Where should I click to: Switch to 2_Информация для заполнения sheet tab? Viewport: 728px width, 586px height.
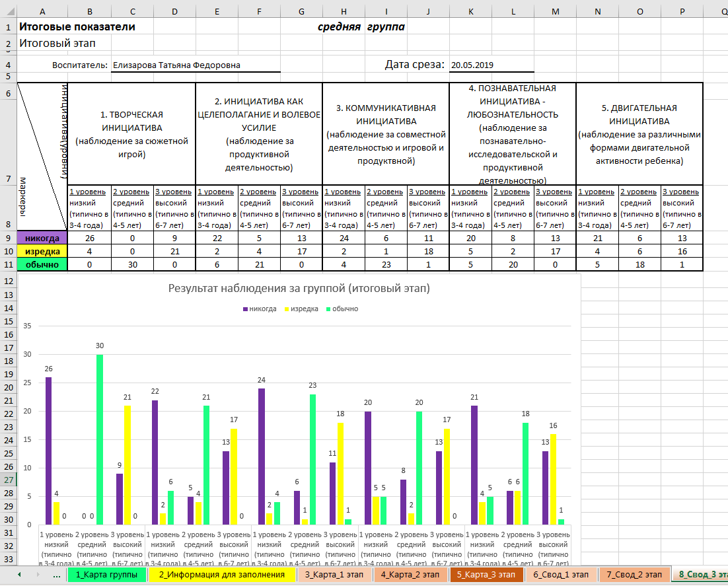click(222, 575)
